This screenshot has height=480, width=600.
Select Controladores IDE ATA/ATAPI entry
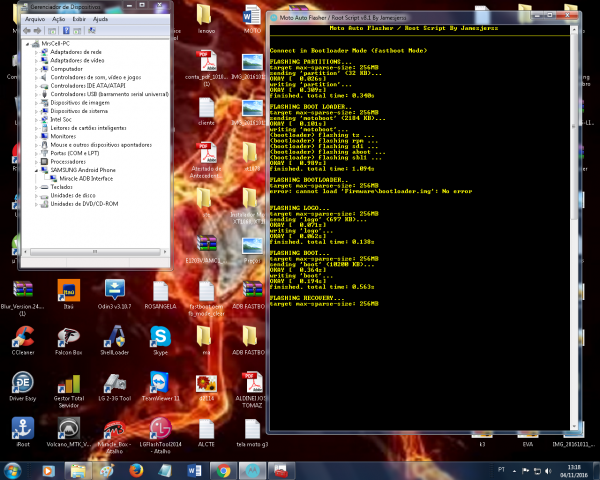[x=88, y=86]
